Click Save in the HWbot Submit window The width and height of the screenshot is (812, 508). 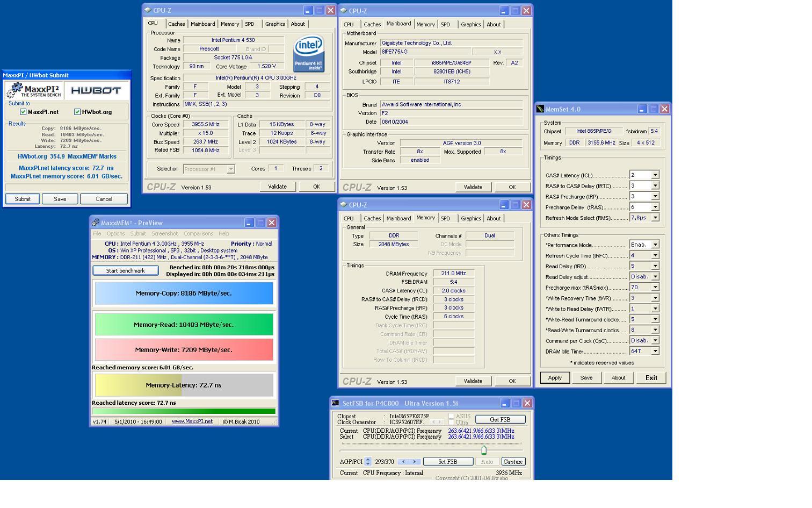pyautogui.click(x=60, y=199)
